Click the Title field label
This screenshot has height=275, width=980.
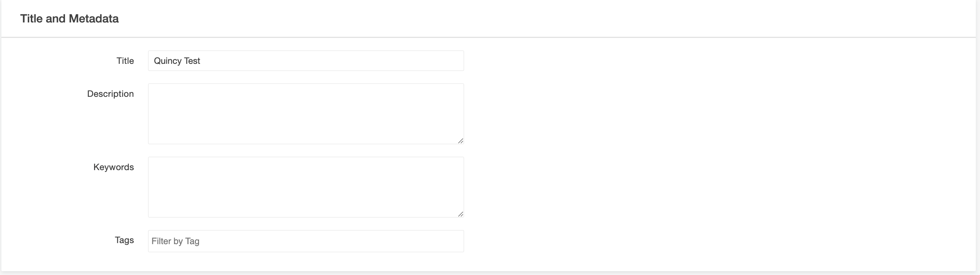(125, 61)
